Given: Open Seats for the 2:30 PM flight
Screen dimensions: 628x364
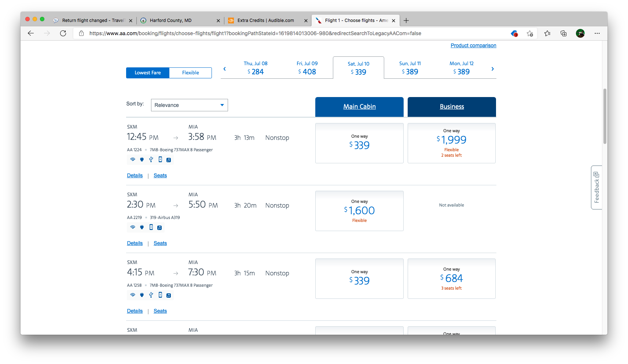Looking at the screenshot, I should [x=160, y=244].
